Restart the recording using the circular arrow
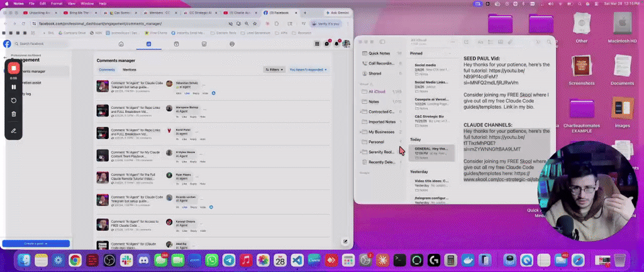Viewport: 644px width, 272px height. click(x=14, y=100)
